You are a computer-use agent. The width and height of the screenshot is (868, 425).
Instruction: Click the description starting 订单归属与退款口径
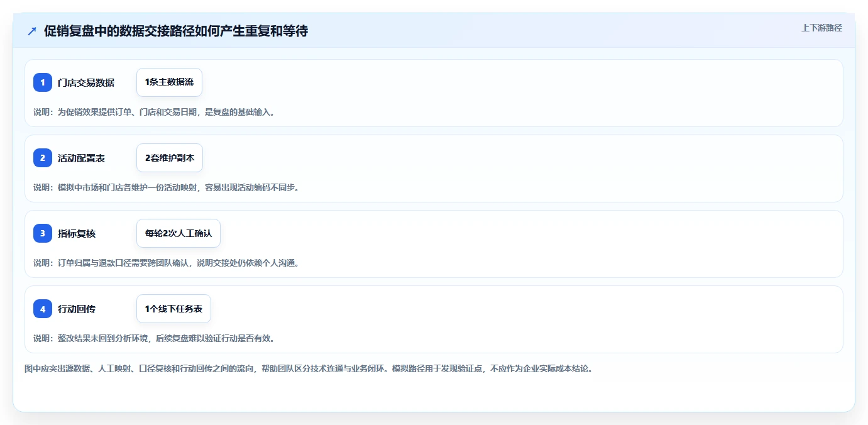coord(166,263)
